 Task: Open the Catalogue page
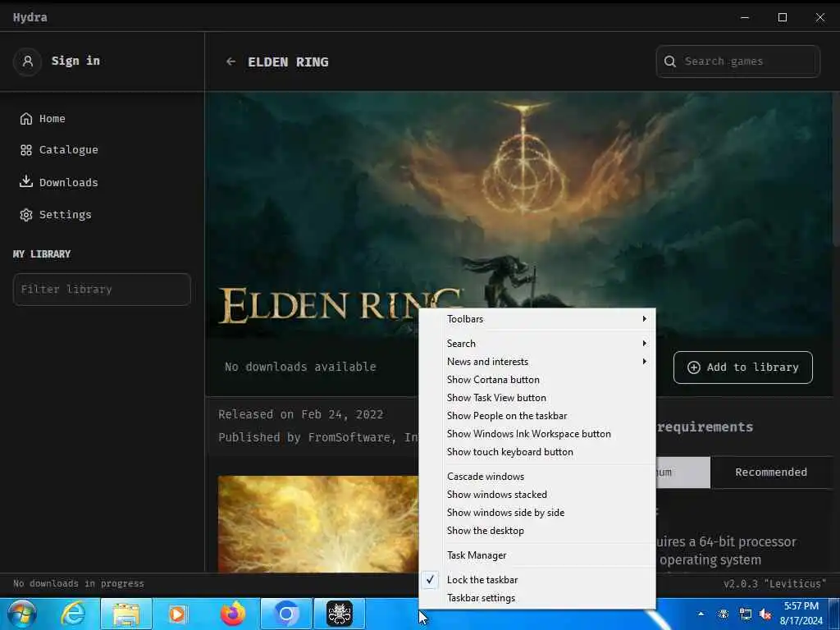tap(69, 150)
